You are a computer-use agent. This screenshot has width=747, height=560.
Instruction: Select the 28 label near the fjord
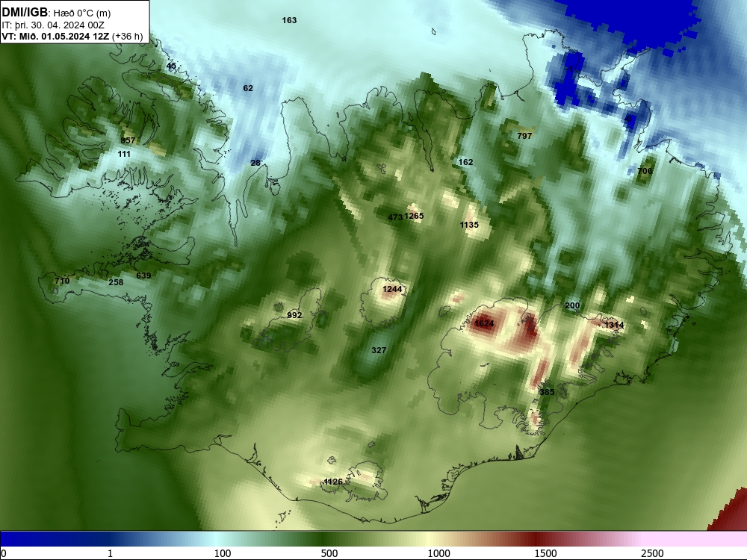click(x=255, y=163)
